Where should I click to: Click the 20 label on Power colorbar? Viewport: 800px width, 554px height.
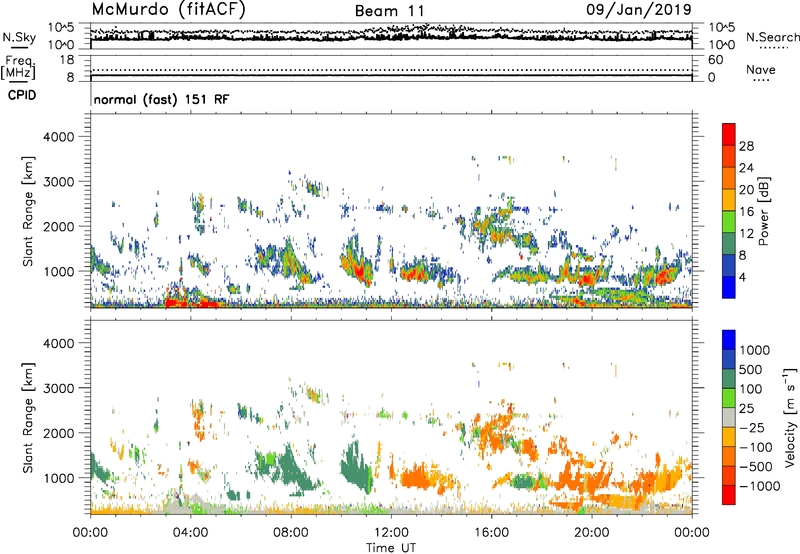(x=746, y=190)
